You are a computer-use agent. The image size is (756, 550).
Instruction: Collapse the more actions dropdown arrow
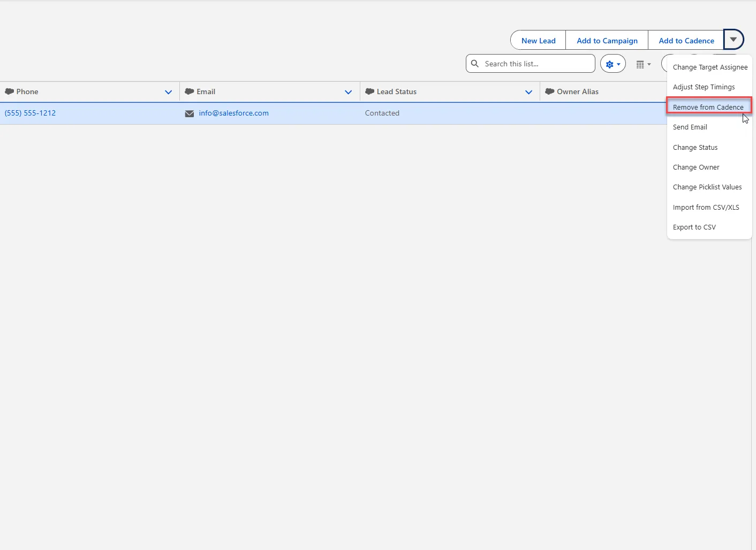point(734,40)
